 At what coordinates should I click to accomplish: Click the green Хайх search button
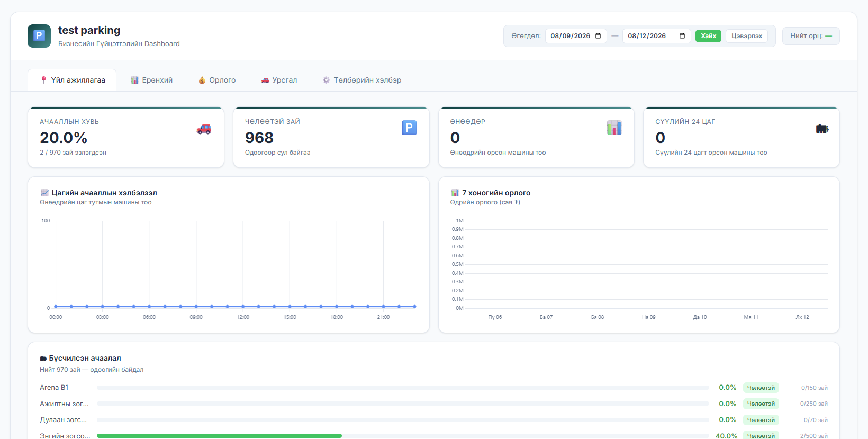(708, 36)
